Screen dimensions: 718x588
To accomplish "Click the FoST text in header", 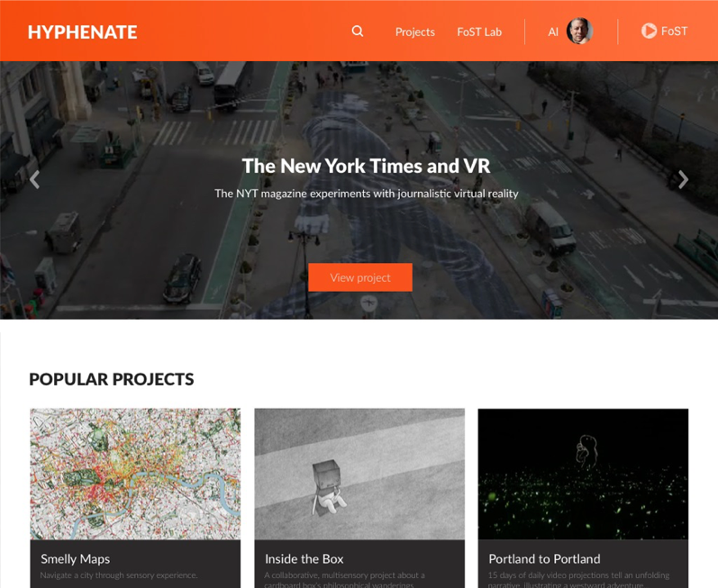I will [x=674, y=32].
